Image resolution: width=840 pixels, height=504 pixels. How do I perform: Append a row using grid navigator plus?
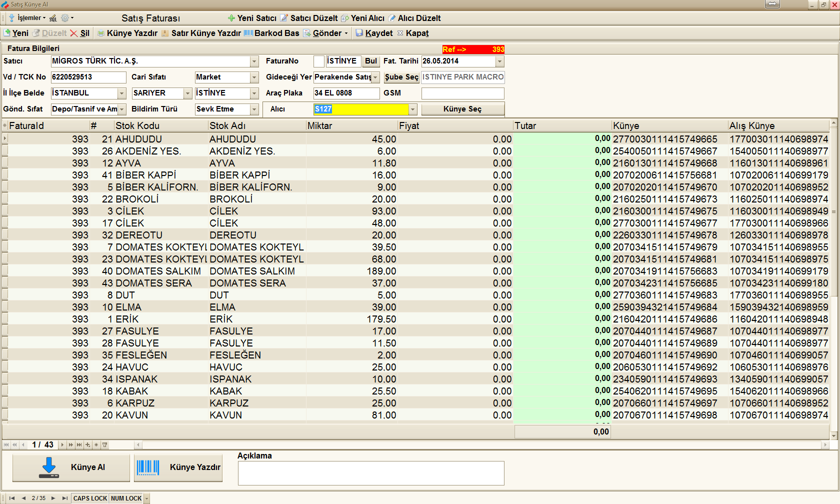coord(87,444)
